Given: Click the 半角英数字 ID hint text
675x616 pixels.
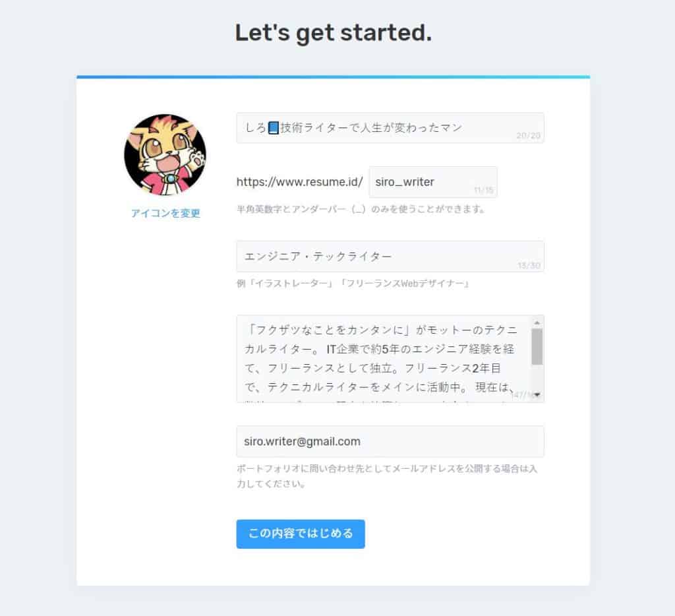Looking at the screenshot, I should coord(361,209).
